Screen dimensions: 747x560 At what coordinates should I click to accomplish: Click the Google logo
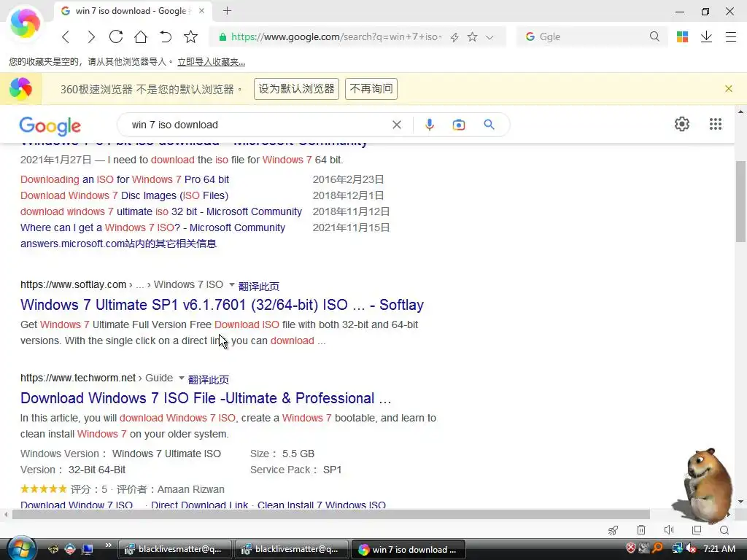[50, 125]
